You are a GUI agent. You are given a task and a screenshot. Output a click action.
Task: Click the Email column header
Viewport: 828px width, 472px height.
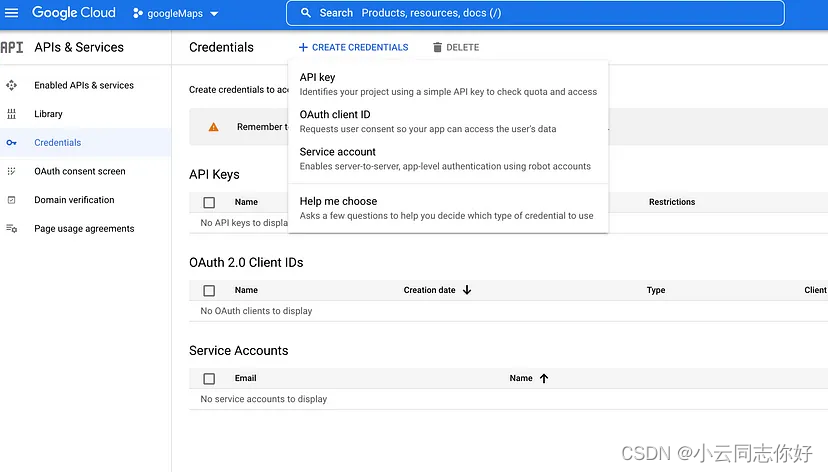pos(246,378)
